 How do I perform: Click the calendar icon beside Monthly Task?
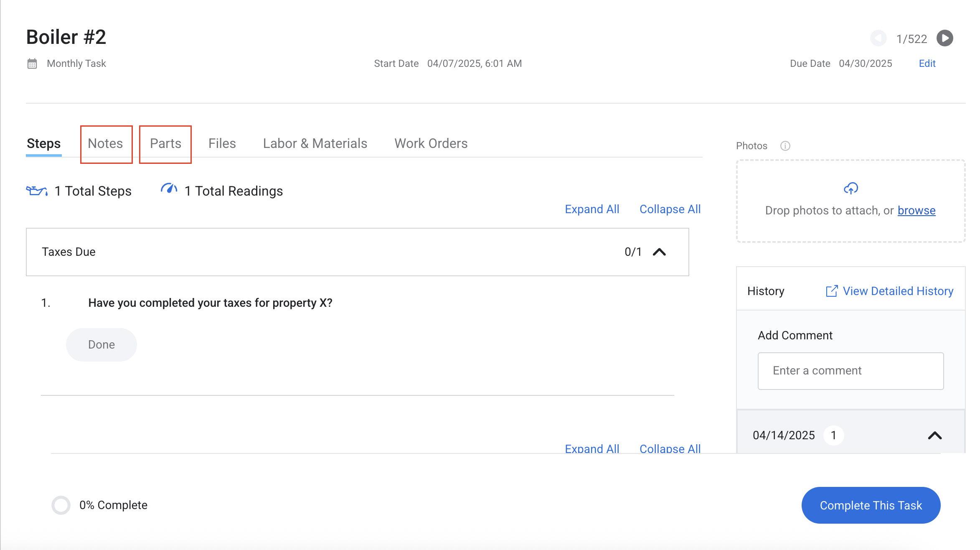[x=32, y=64]
